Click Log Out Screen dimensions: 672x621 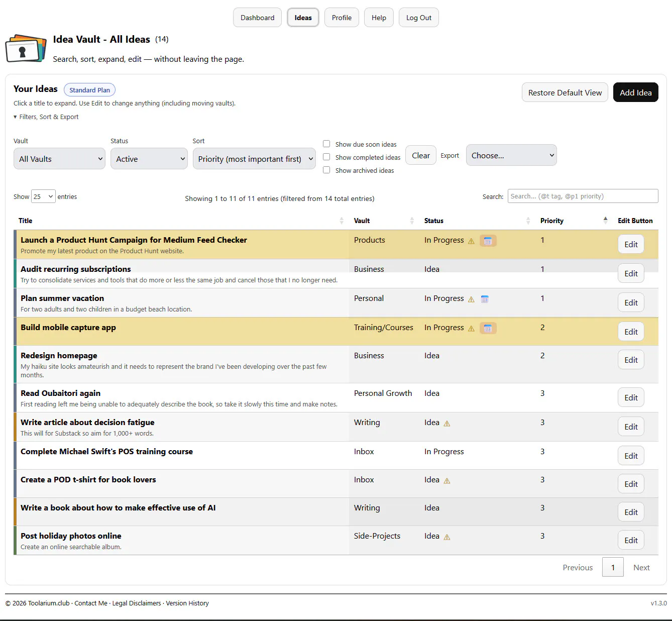[x=419, y=18]
